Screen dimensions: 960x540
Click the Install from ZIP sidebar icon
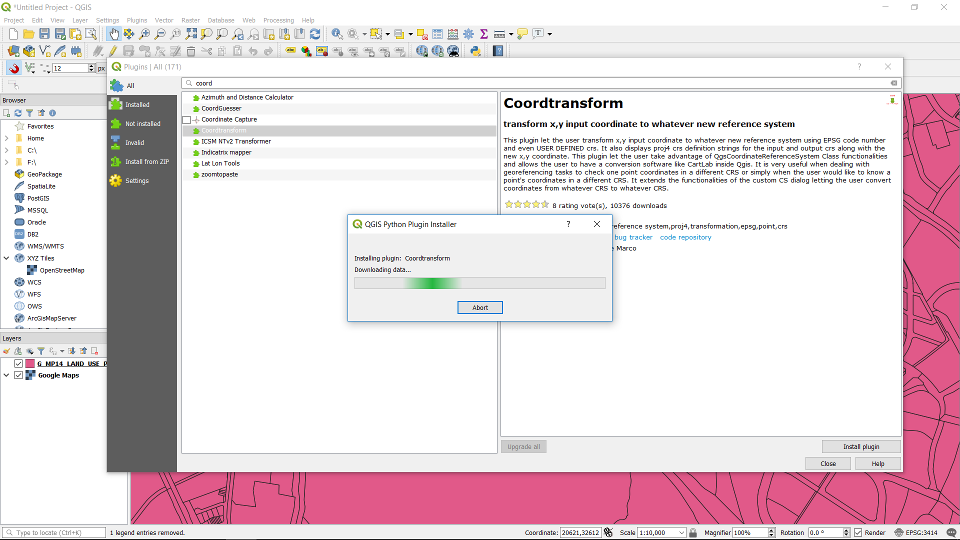pyautogui.click(x=116, y=162)
